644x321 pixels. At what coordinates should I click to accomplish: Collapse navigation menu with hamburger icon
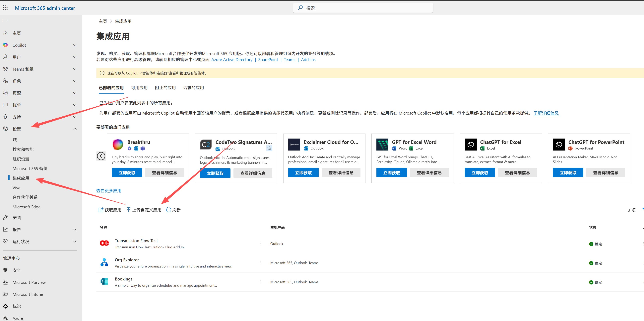click(5, 21)
